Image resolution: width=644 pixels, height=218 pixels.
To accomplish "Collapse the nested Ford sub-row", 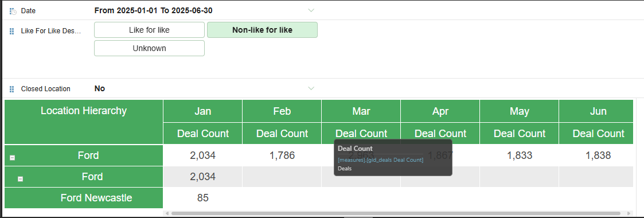I will (20, 179).
